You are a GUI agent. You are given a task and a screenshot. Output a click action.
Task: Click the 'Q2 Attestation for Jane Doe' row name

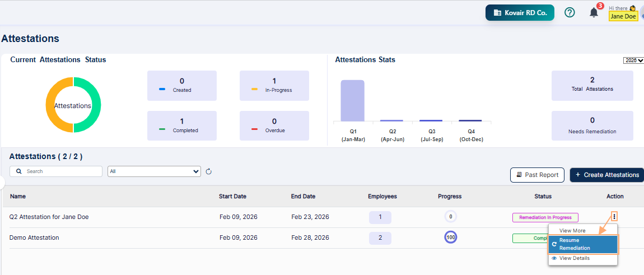49,217
